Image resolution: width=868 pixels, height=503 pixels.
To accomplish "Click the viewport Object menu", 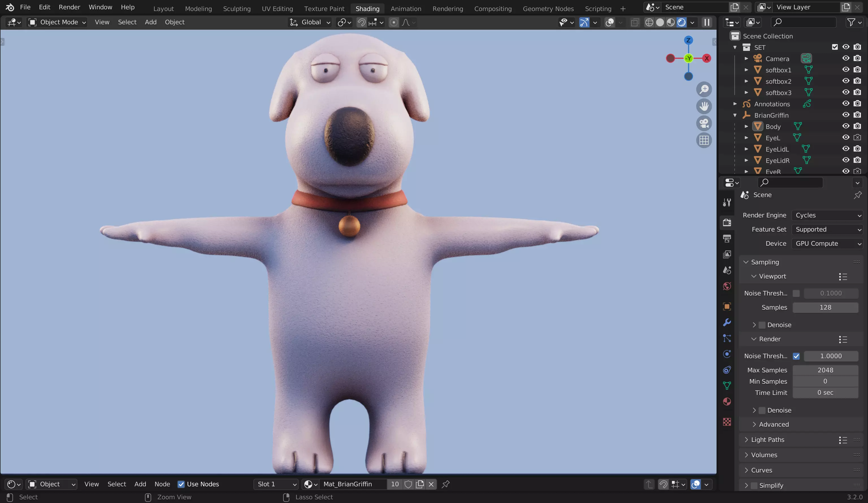I will (x=175, y=22).
